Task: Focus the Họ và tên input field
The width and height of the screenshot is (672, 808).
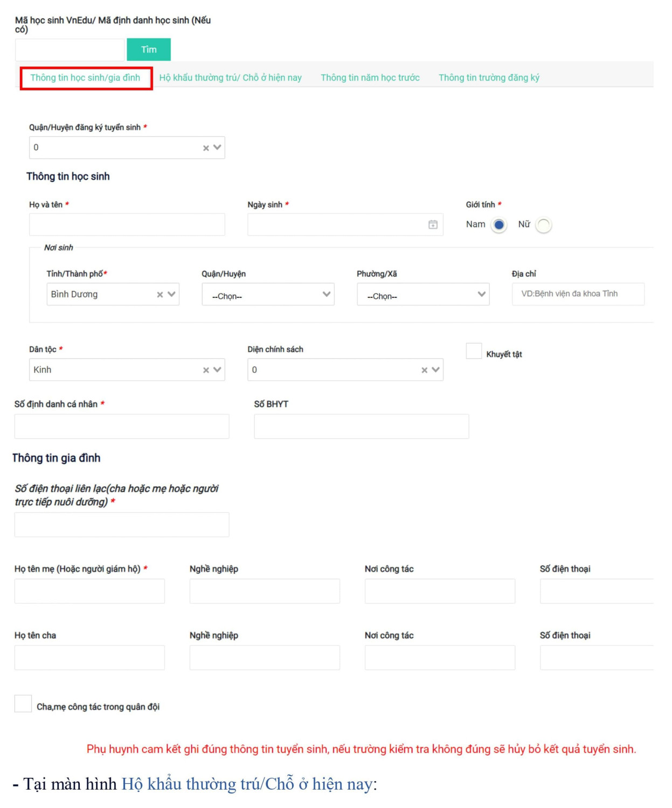Action: [x=127, y=225]
